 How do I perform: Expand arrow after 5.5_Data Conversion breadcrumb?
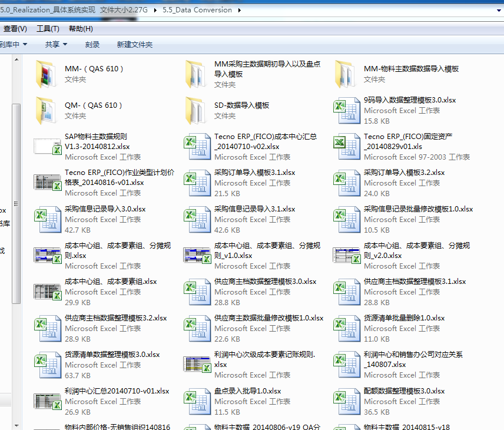click(x=240, y=10)
